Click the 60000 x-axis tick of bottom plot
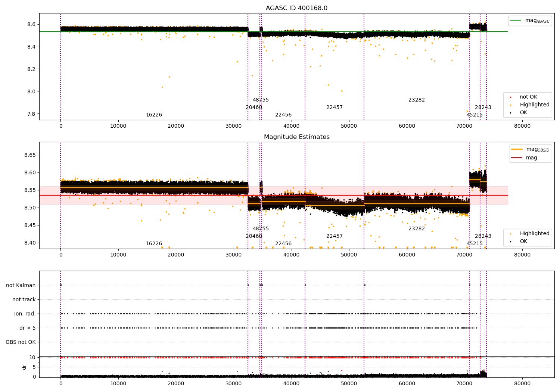Screen dimensions: 560x392 (407, 384)
